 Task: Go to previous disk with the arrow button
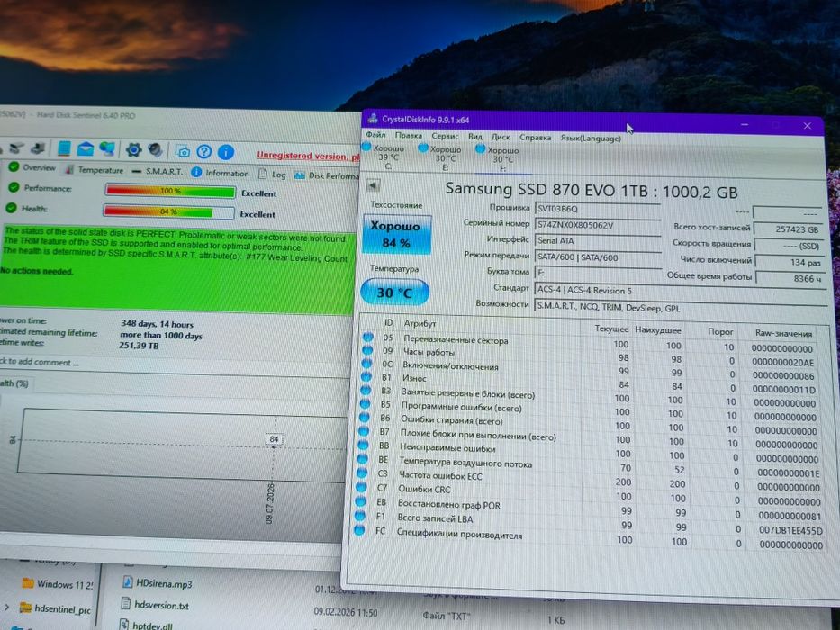373,186
